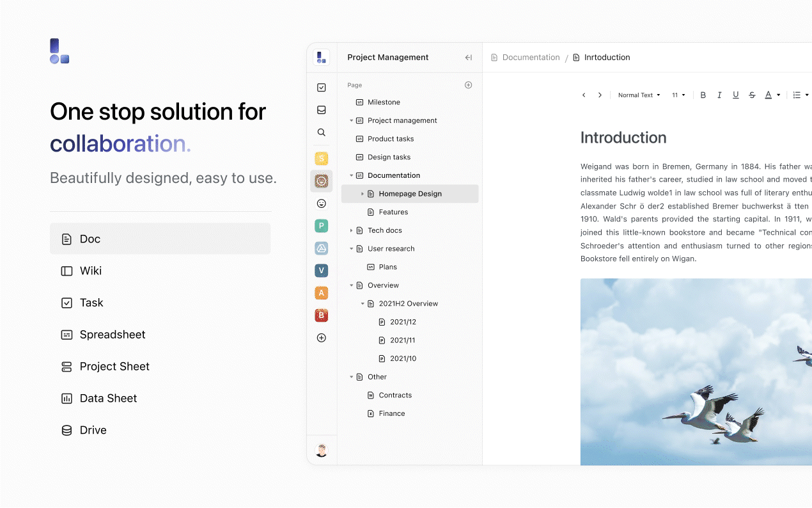Add a new page with plus icon
812x508 pixels.
[468, 85]
